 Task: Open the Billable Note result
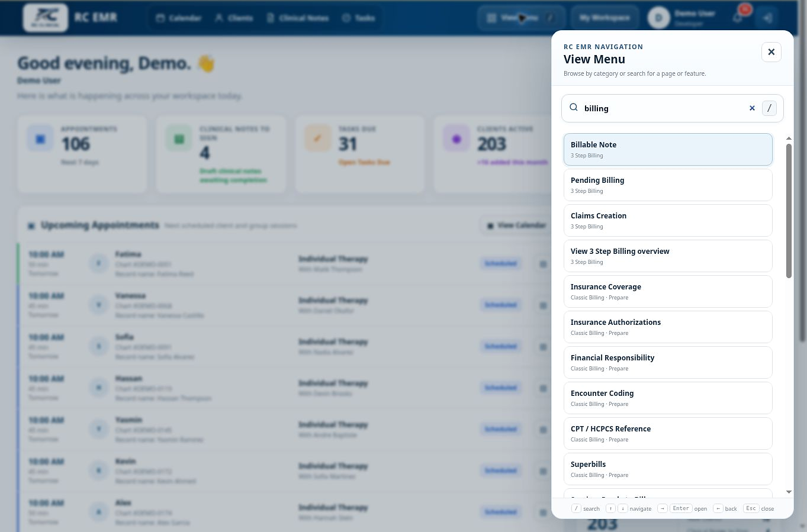click(668, 149)
